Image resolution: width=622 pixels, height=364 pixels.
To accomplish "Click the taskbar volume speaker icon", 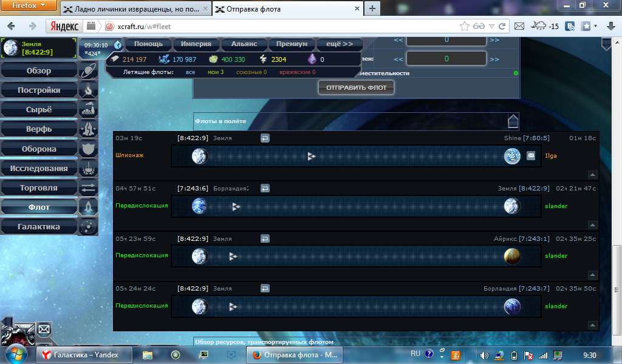I will click(x=484, y=356).
